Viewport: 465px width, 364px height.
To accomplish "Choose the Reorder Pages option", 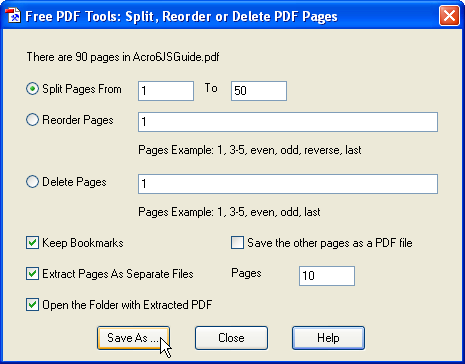I will coord(32,120).
